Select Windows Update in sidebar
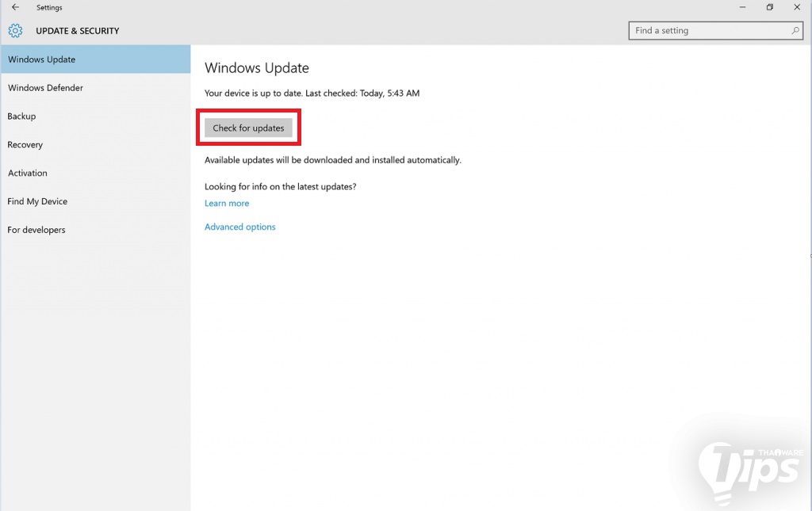 coord(95,59)
